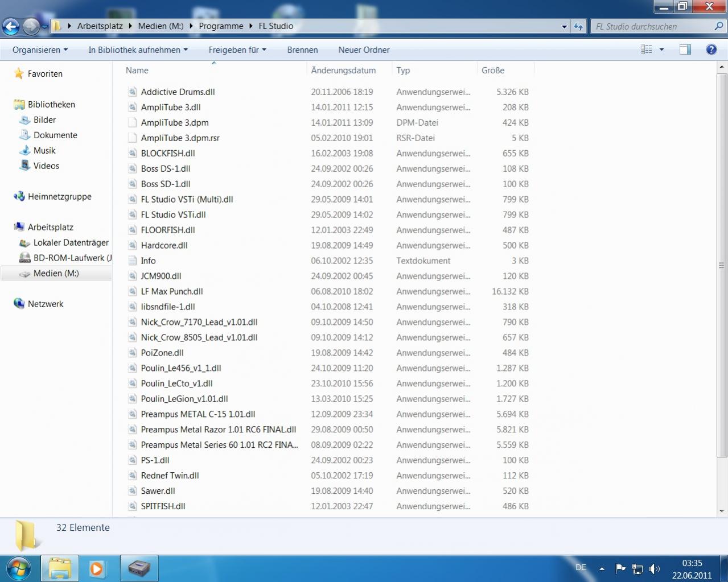The image size is (728, 582).
Task: Select Medien (M:) drive in sidebar
Action: 56,273
